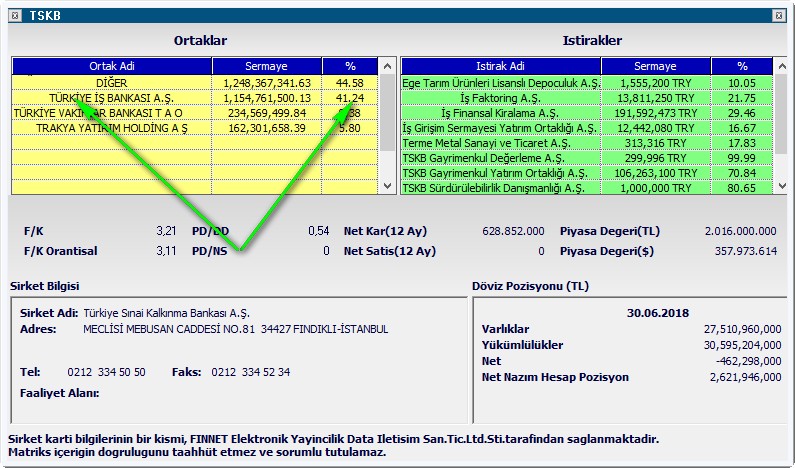
Task: Select TÜRKİYE VAKIFLAR BANKASI T A O cell
Action: tap(112, 113)
